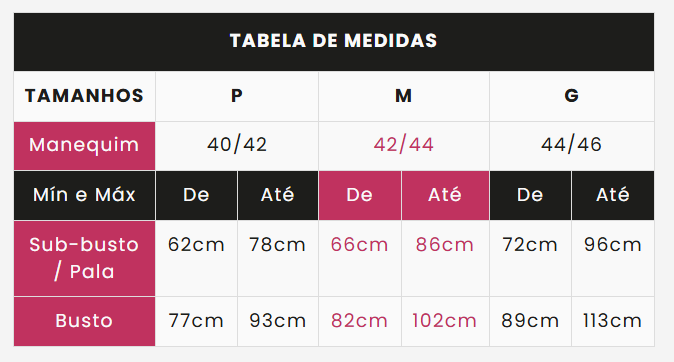This screenshot has height=362, width=674.
Task: Click the 40/42 manequim cell
Action: click(x=237, y=146)
